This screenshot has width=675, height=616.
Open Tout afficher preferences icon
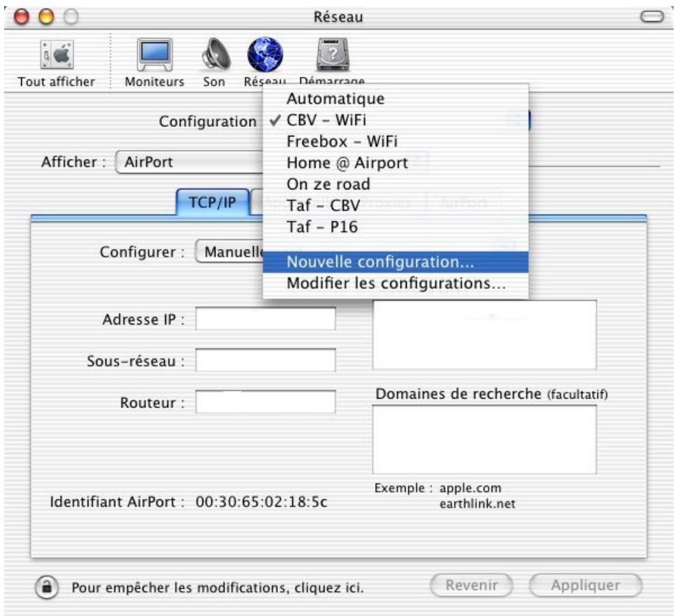click(56, 55)
